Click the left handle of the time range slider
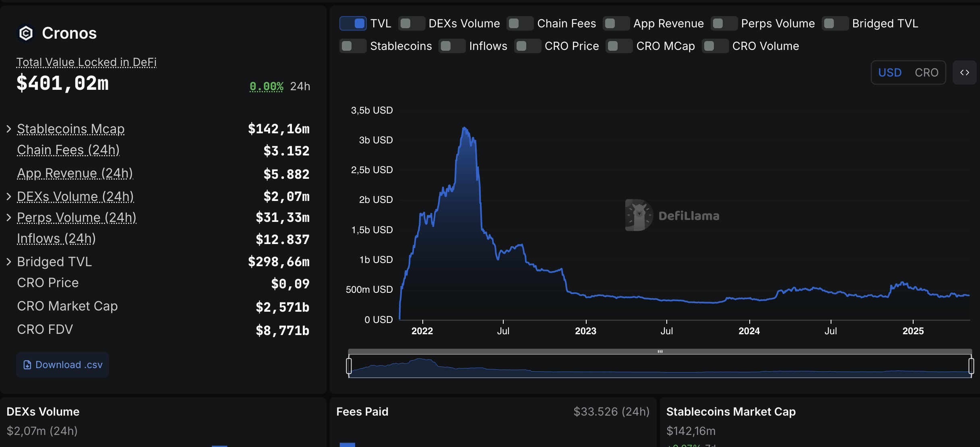The height and width of the screenshot is (447, 980). [349, 366]
